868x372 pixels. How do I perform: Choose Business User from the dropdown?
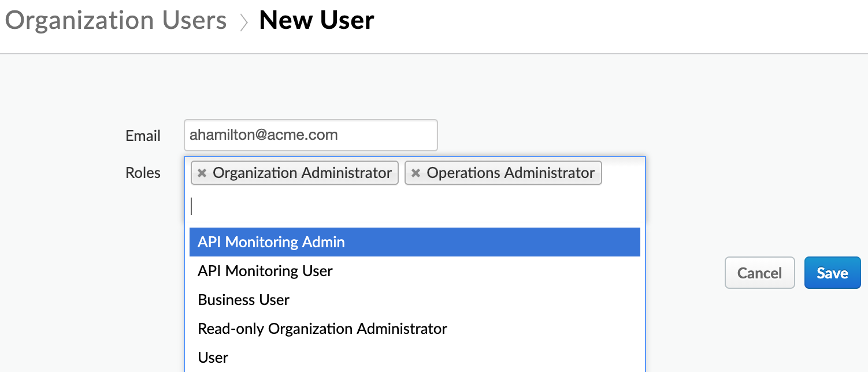pos(243,299)
